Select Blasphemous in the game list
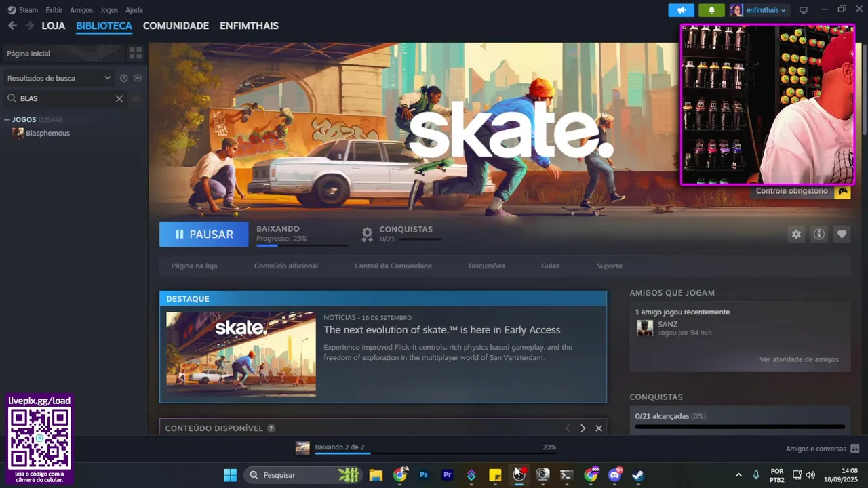Image resolution: width=868 pixels, height=488 pixels. (47, 133)
